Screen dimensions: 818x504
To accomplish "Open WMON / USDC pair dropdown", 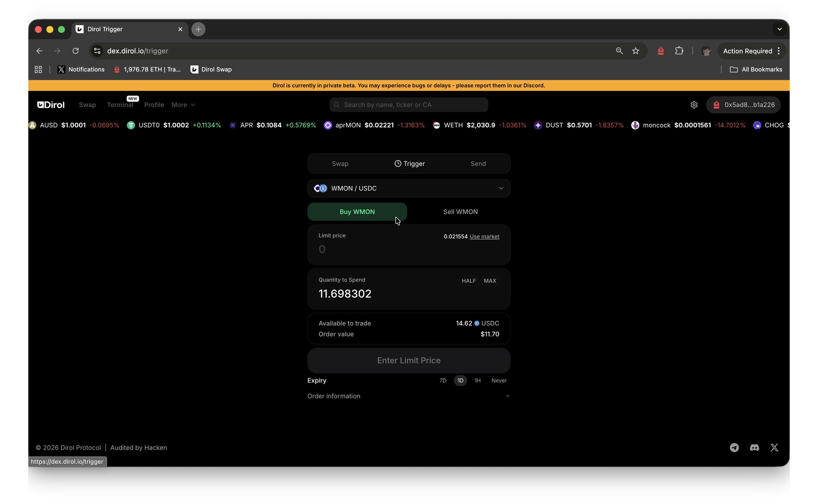I will click(x=408, y=188).
